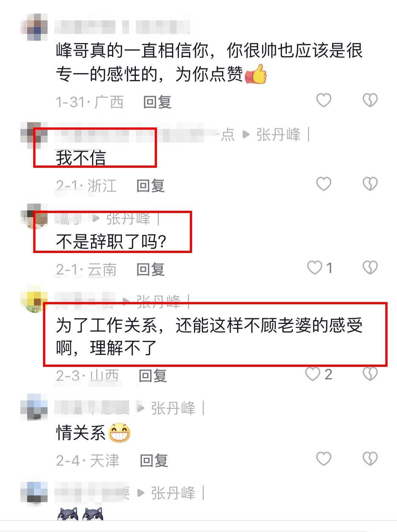Dislike the 我不信 comment from 浙江
Viewport: 397px width, 532px height.
[x=370, y=184]
